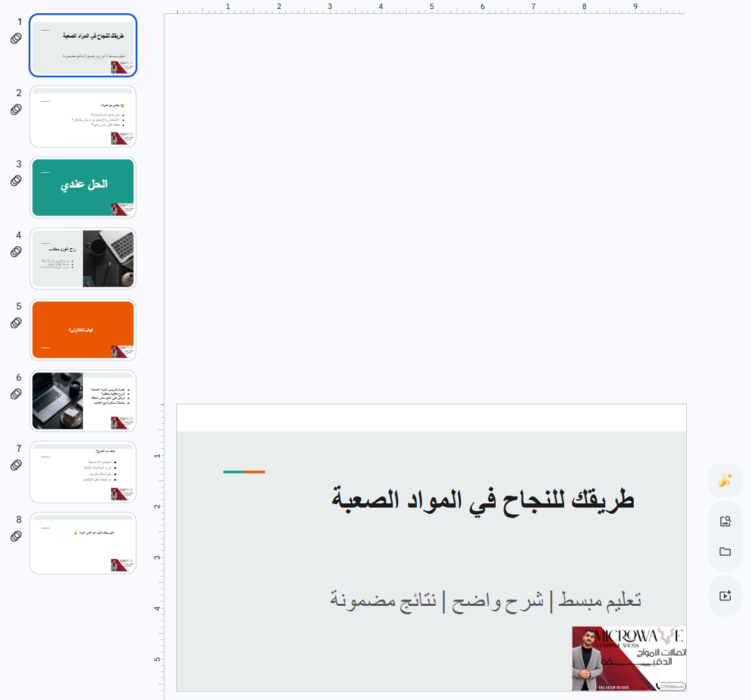Image resolution: width=751 pixels, height=700 pixels.
Task: Open the banana AI image generator icon
Action: (x=725, y=480)
